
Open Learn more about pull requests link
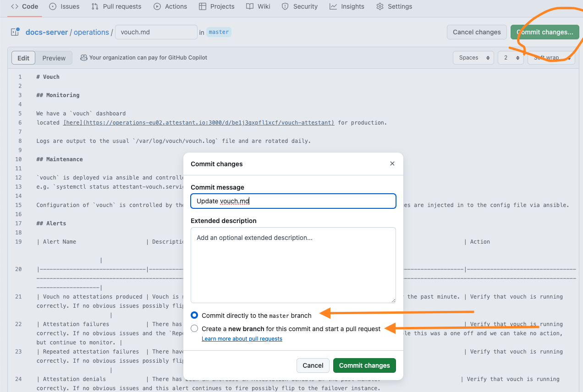tap(242, 339)
